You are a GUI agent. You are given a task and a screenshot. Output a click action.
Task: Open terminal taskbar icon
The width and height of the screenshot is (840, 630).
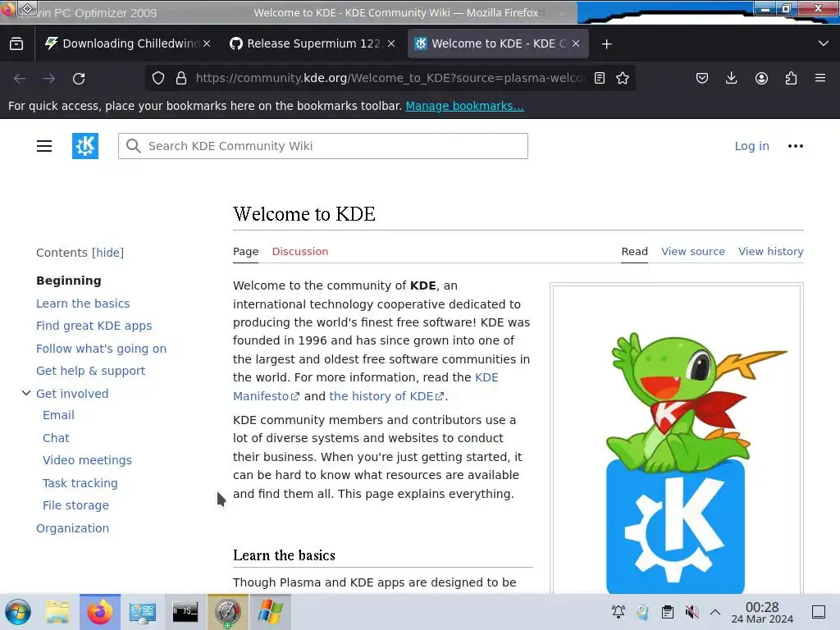[x=185, y=612]
